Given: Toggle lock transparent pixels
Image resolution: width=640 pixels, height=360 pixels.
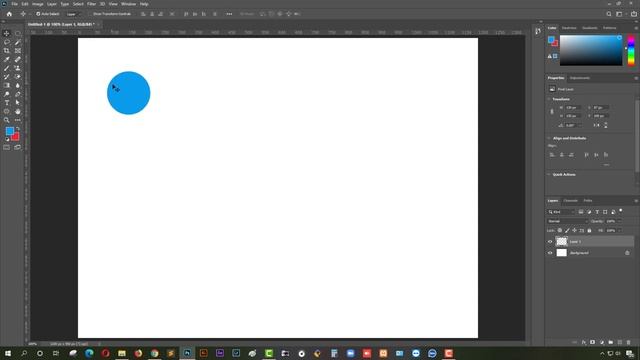Looking at the screenshot, I should pyautogui.click(x=560, y=231).
